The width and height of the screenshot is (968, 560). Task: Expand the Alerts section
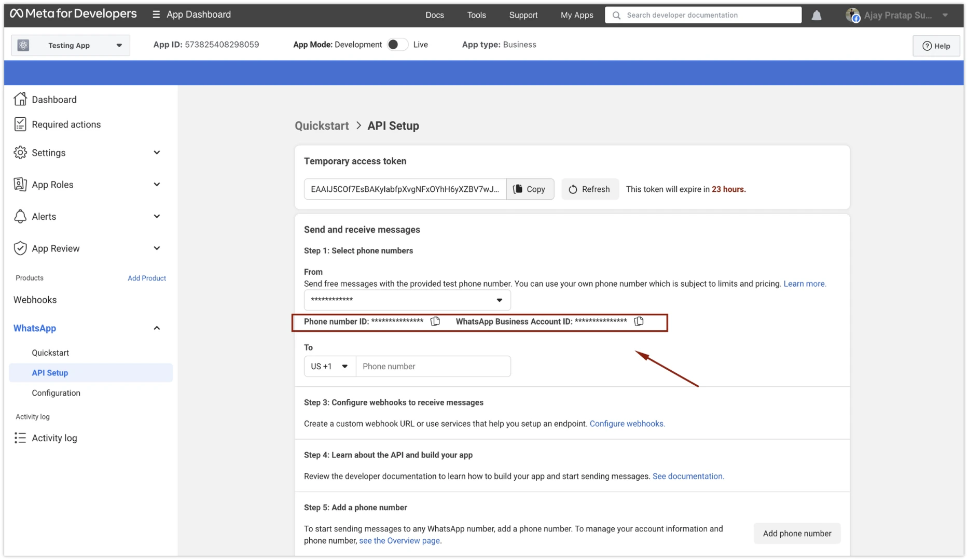click(157, 216)
